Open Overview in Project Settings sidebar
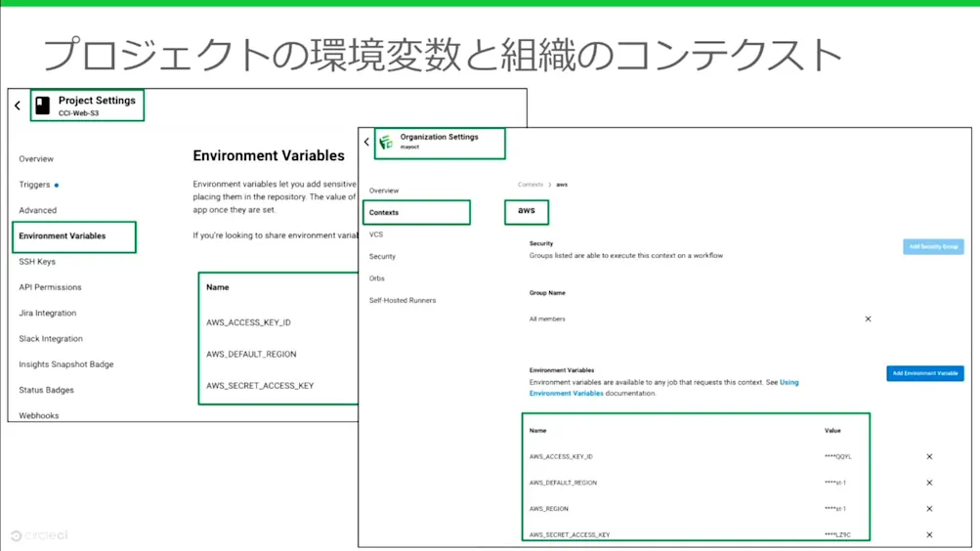 (36, 158)
